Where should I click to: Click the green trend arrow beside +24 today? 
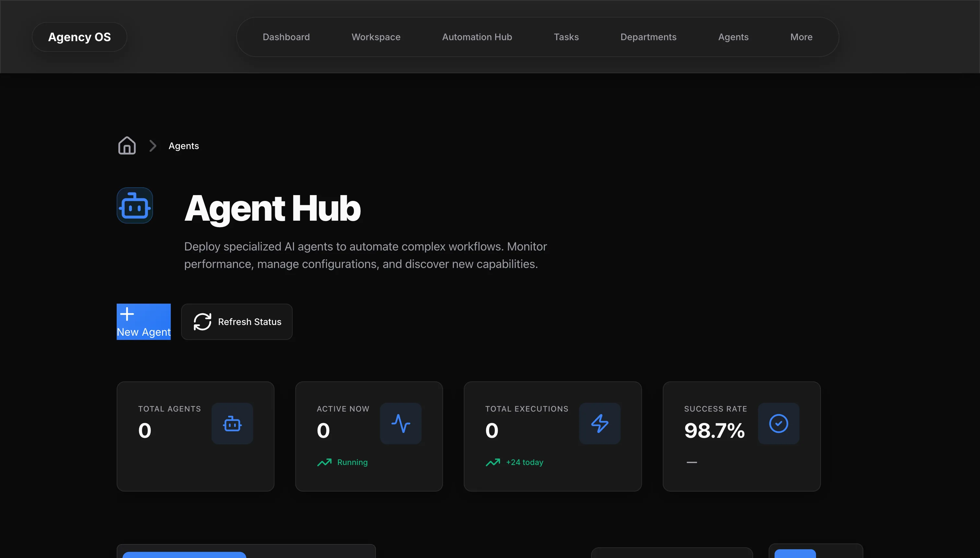tap(493, 462)
